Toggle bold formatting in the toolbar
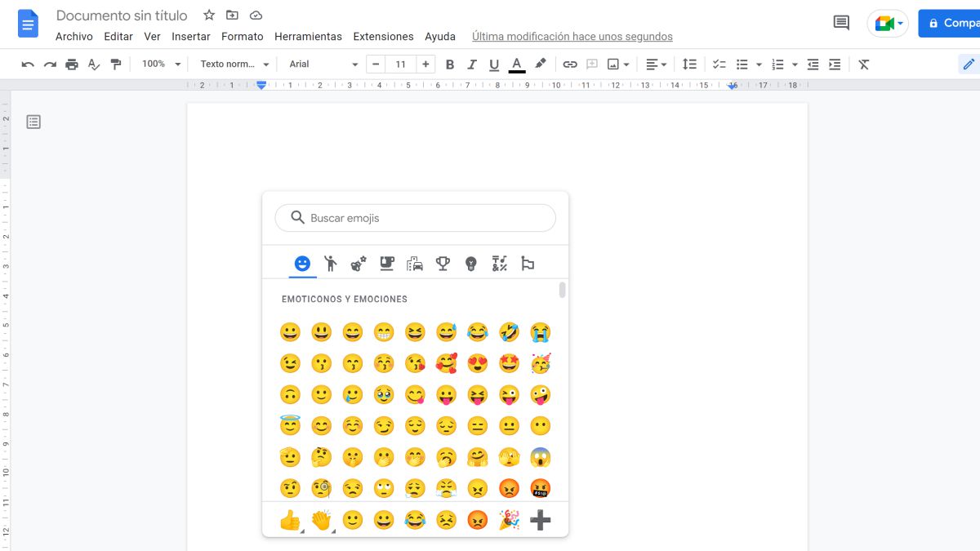 tap(450, 64)
